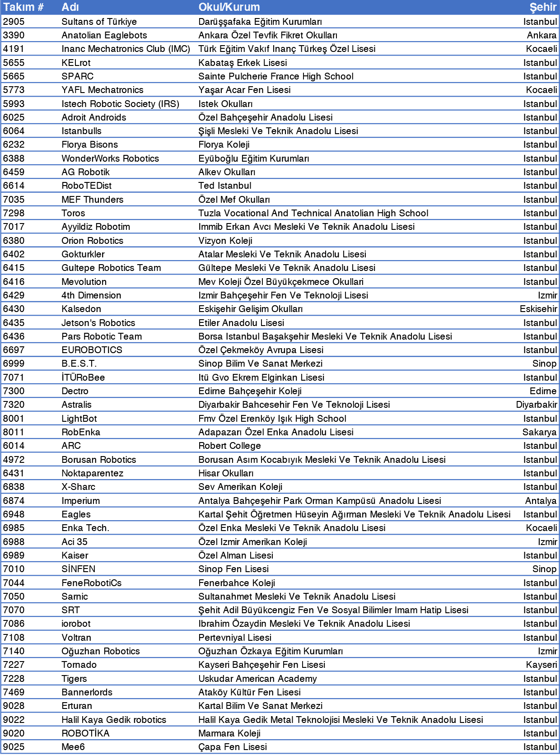Select 'Aci 35' team cell

pos(75,542)
